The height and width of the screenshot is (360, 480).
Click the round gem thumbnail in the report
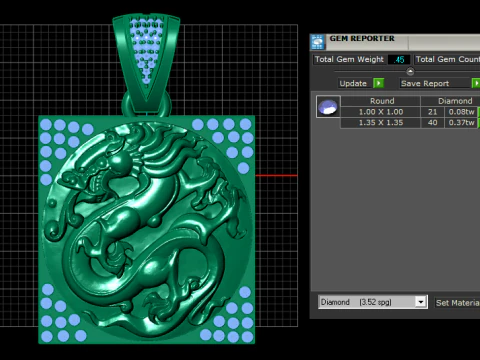click(328, 107)
